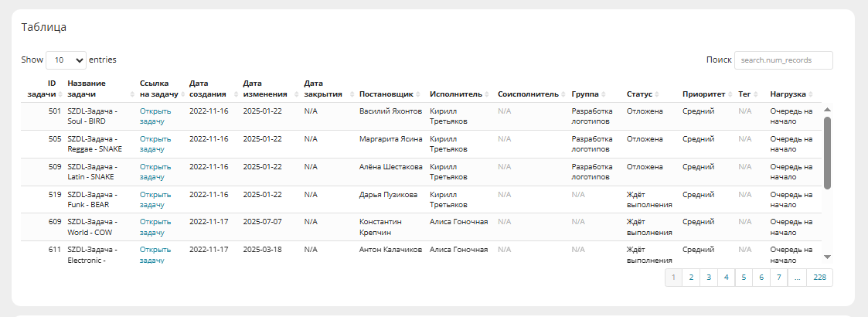The height and width of the screenshot is (317, 868).
Task: Go to page 5 in pagination
Action: pyautogui.click(x=744, y=278)
